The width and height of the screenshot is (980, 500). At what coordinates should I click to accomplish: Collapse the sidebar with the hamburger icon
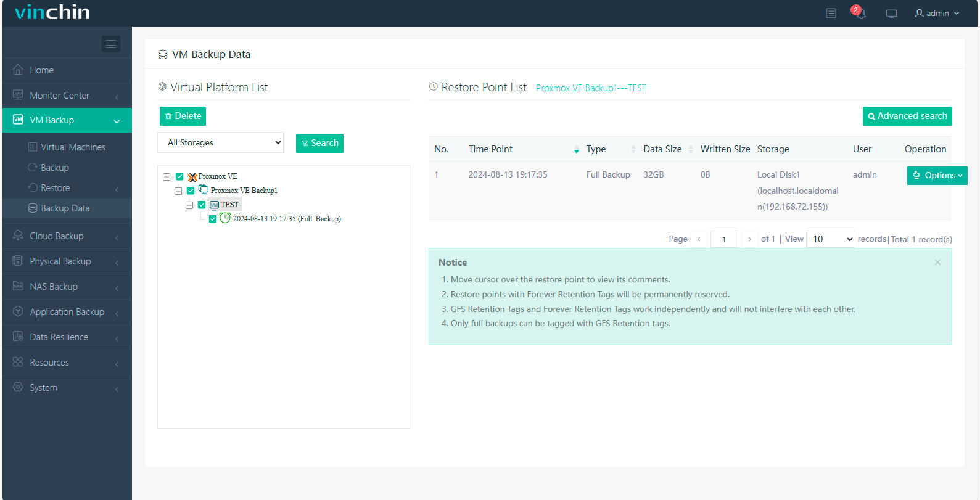click(111, 44)
